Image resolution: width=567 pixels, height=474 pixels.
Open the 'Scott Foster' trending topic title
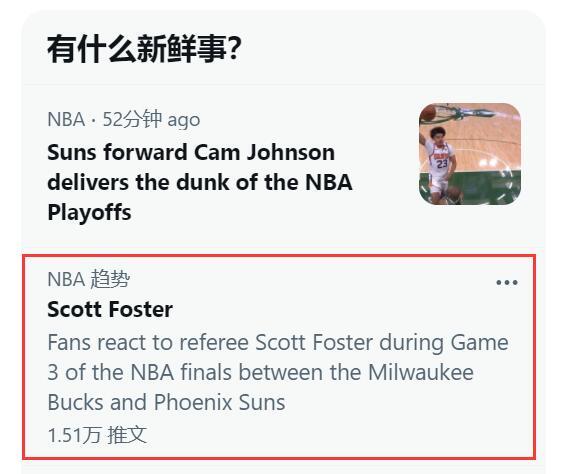click(x=110, y=309)
